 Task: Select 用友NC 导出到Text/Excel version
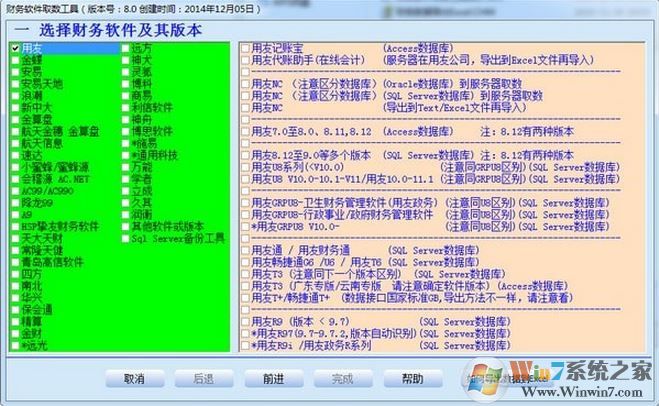point(245,108)
